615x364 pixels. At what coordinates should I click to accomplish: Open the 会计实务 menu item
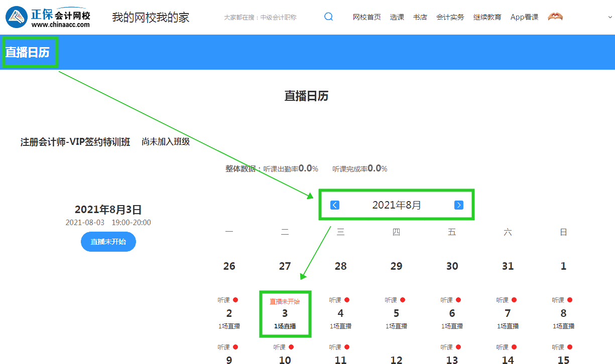click(450, 17)
